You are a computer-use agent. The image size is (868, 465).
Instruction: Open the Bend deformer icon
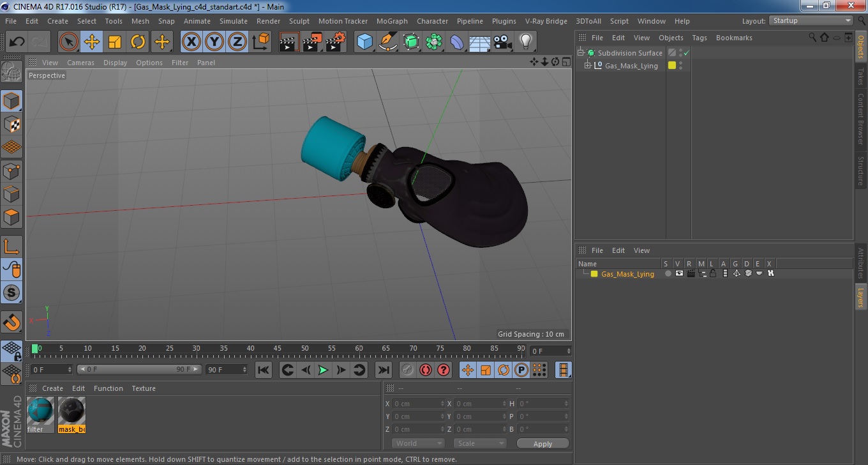click(x=456, y=42)
